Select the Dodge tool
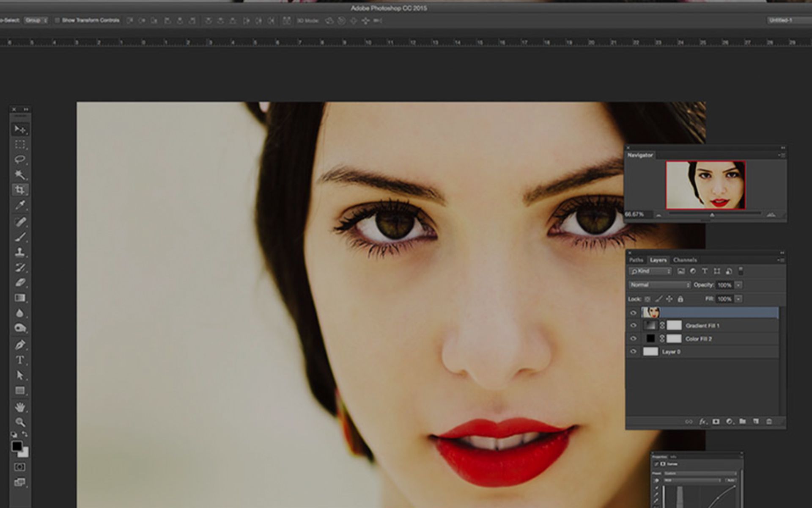The image size is (812, 508). click(x=20, y=328)
